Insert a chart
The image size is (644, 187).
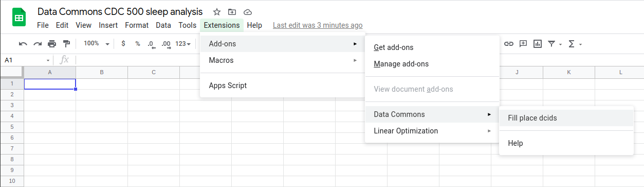[x=538, y=44]
